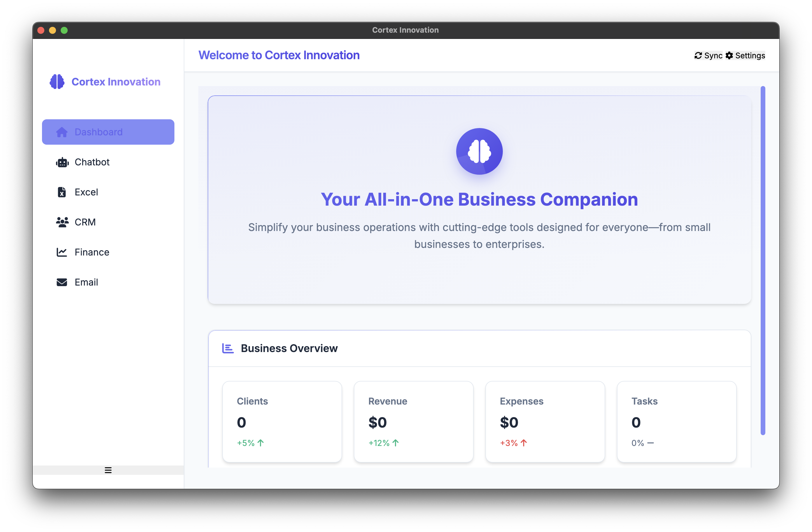Toggle the sidebar with hamburger menu button
Screen dimensions: 812x532
(x=108, y=470)
